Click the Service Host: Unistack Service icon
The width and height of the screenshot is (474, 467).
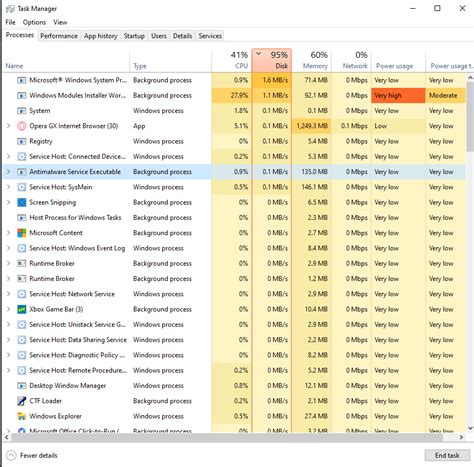click(22, 325)
